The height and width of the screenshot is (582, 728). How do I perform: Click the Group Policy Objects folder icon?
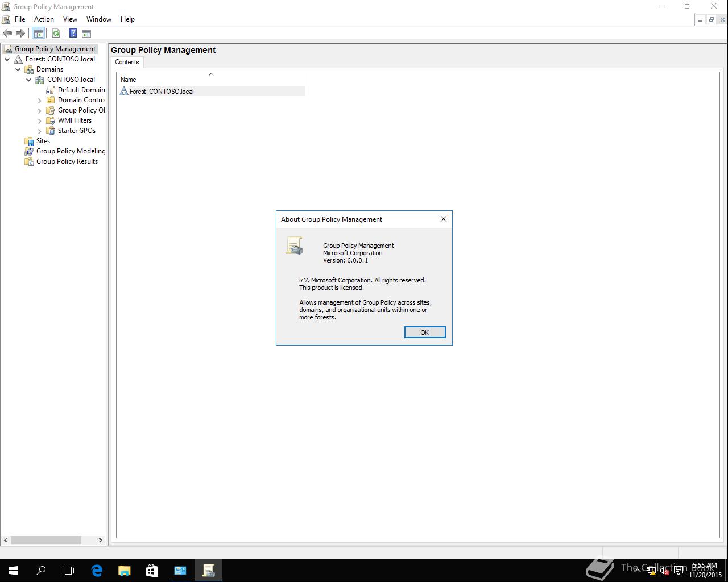click(x=51, y=110)
